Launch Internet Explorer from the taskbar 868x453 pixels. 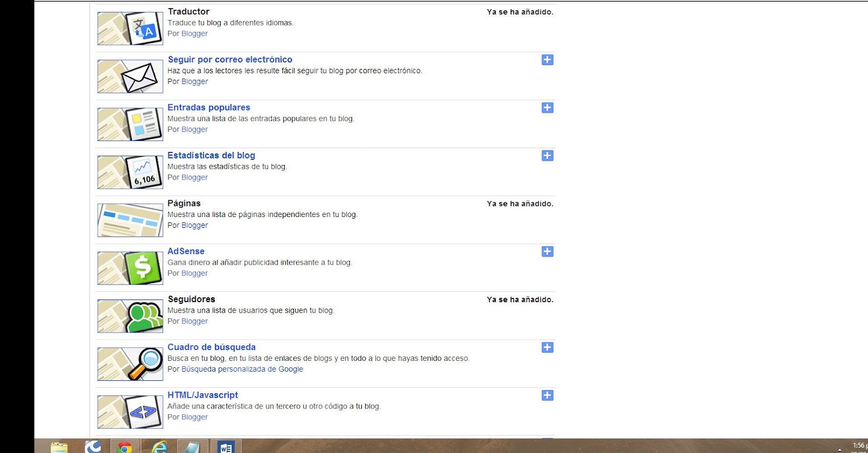pos(159,446)
